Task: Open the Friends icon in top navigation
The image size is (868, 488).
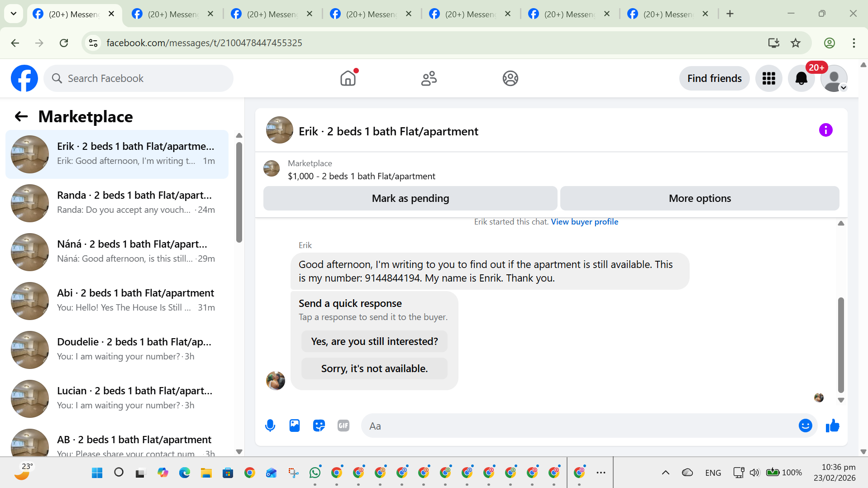Action: (x=429, y=78)
